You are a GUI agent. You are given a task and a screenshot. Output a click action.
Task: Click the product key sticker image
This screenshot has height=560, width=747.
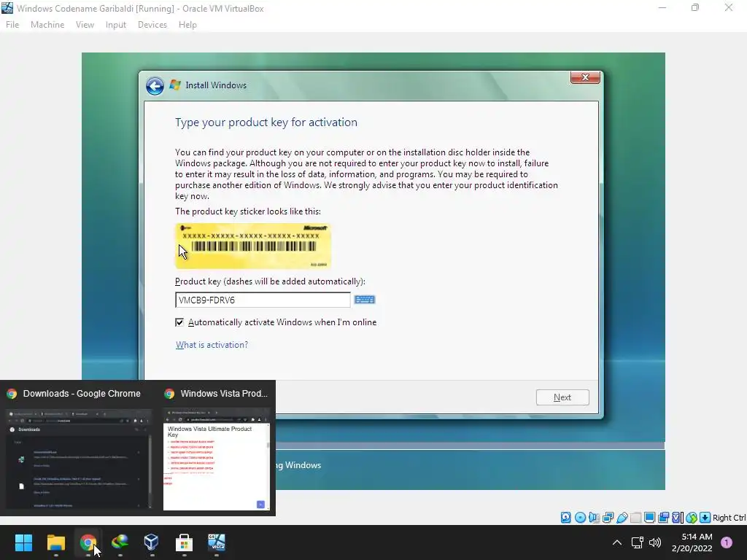(253, 246)
